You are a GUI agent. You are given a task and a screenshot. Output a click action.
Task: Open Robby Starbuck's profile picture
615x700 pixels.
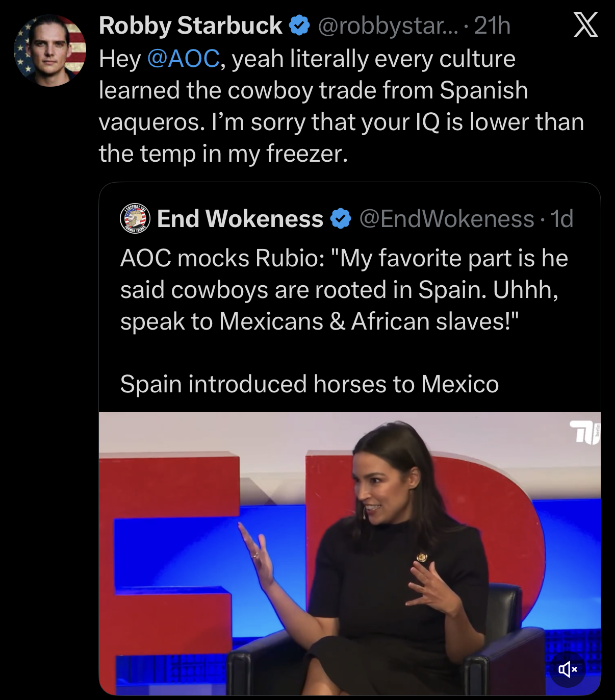(x=48, y=48)
